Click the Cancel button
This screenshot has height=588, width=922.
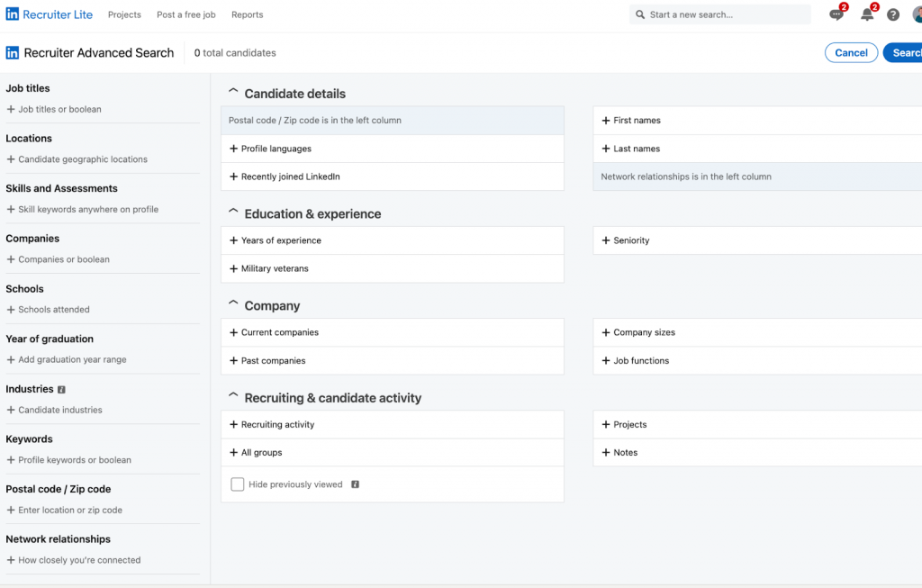pyautogui.click(x=851, y=52)
